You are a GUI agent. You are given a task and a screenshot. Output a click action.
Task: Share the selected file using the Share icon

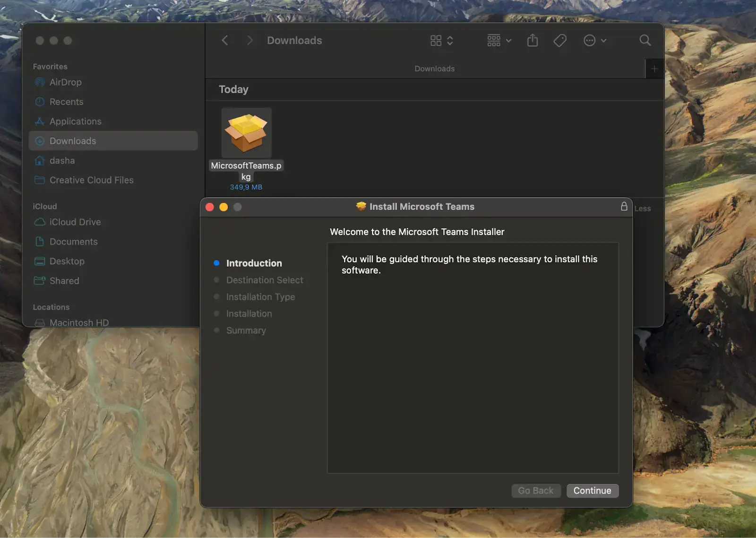[x=532, y=40]
